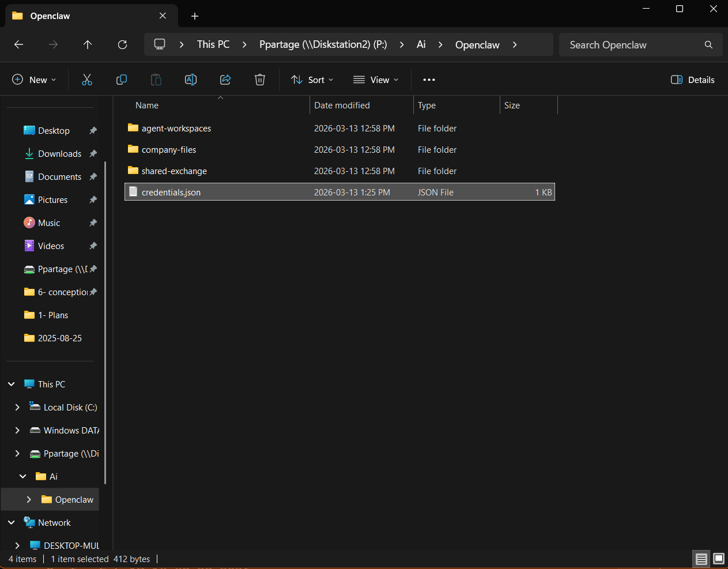
Task: Refresh the current folder view
Action: click(122, 44)
